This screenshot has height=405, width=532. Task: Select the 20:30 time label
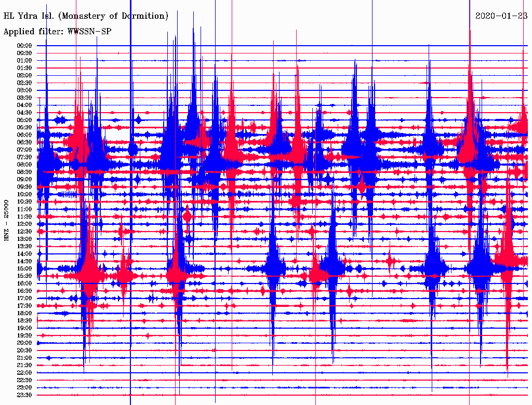tap(24, 350)
